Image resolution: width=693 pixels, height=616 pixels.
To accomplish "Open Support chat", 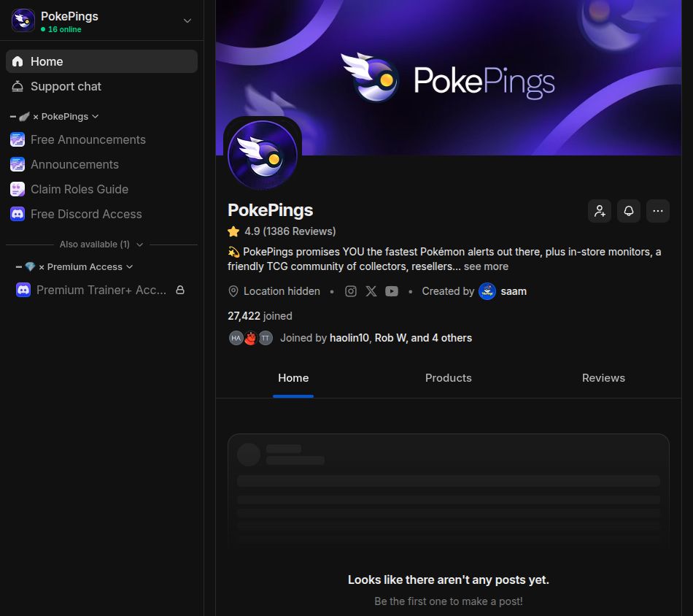I will [101, 86].
